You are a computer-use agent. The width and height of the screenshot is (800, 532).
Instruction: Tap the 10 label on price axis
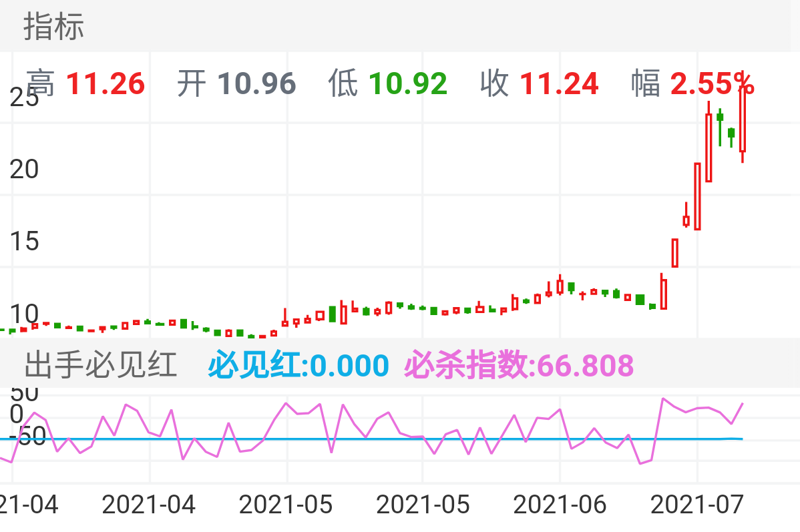point(24,314)
